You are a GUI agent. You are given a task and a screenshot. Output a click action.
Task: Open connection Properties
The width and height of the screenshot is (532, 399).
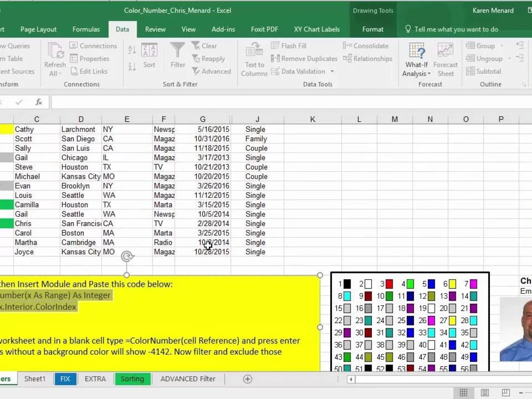click(89, 59)
